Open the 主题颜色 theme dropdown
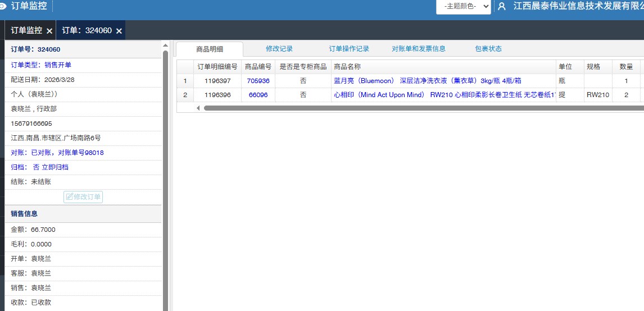644x311 pixels. 463,6
